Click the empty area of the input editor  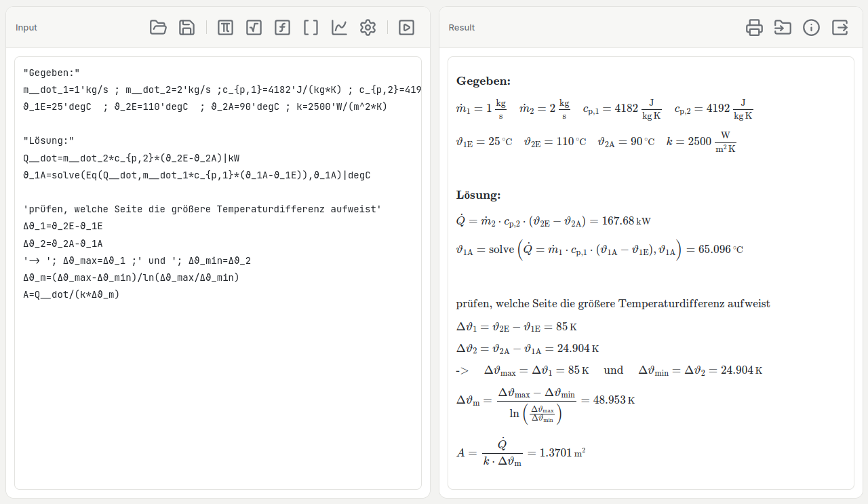point(218,393)
